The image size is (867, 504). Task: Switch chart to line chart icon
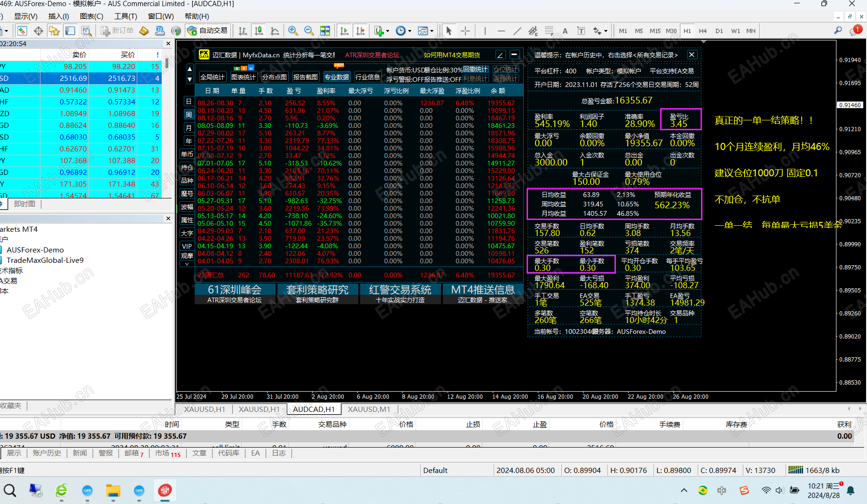tap(275, 31)
